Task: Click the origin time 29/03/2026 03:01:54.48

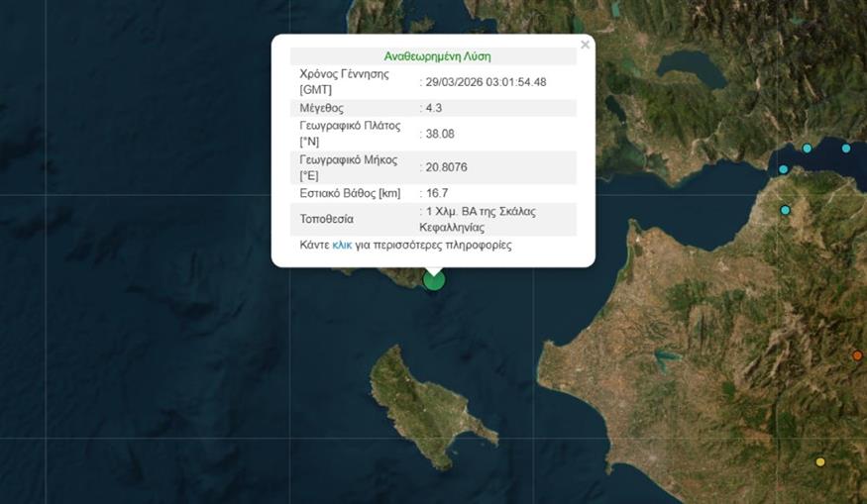Action: 487,82
